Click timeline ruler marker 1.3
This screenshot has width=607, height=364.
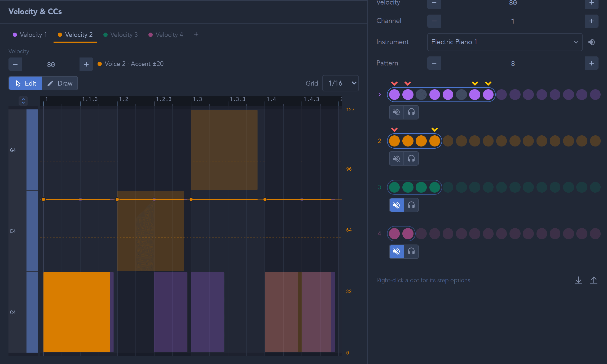pyautogui.click(x=197, y=99)
